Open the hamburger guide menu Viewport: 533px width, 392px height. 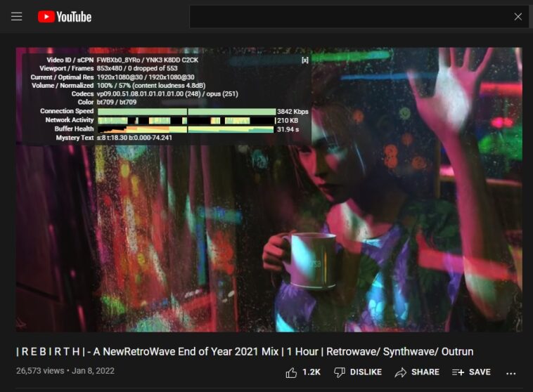[x=16, y=17]
